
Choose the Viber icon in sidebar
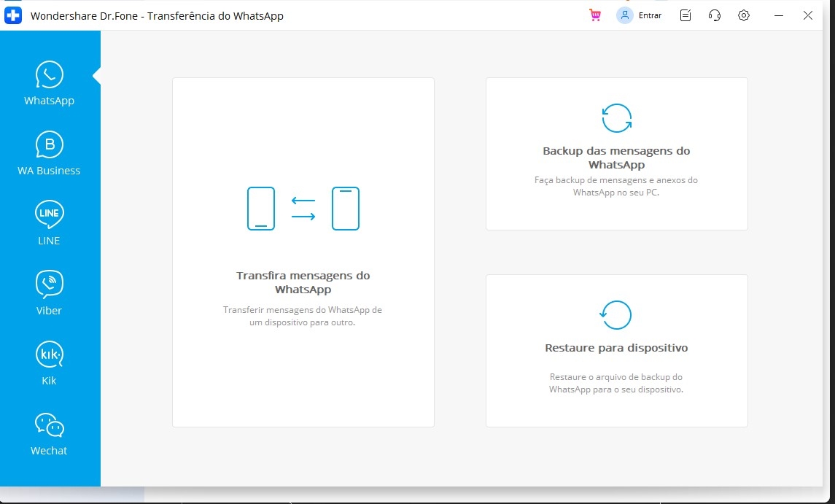click(49, 284)
